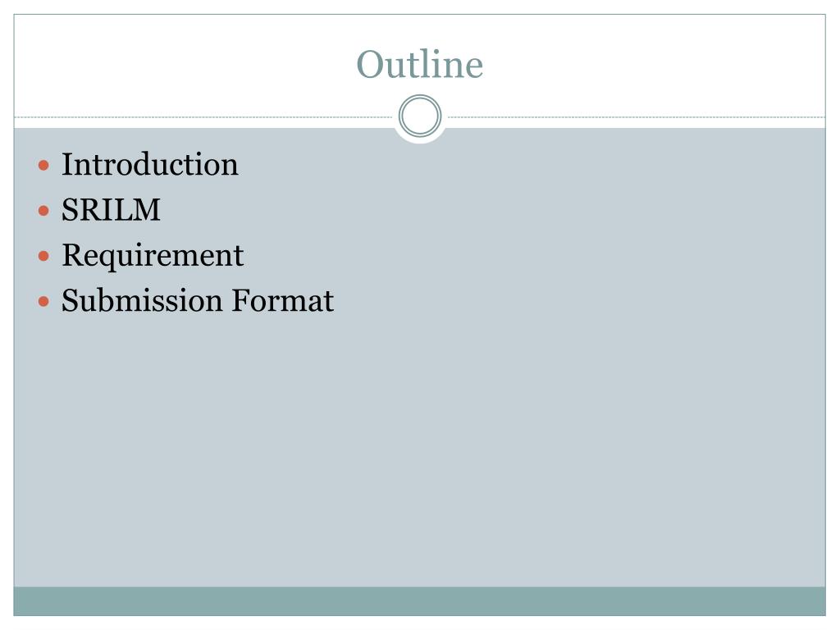Screen dimensions: 840x630
Task: Click the Requirement bullet text
Action: [x=153, y=256]
